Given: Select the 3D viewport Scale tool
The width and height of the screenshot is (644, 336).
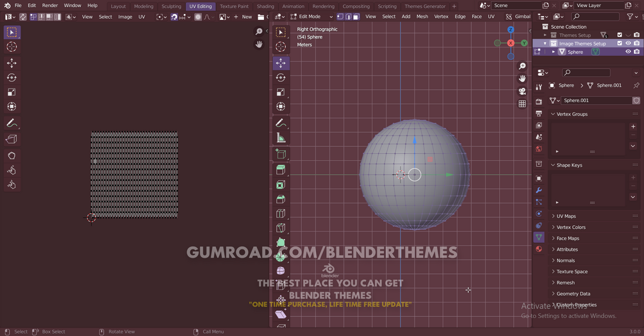Looking at the screenshot, I should tap(281, 92).
